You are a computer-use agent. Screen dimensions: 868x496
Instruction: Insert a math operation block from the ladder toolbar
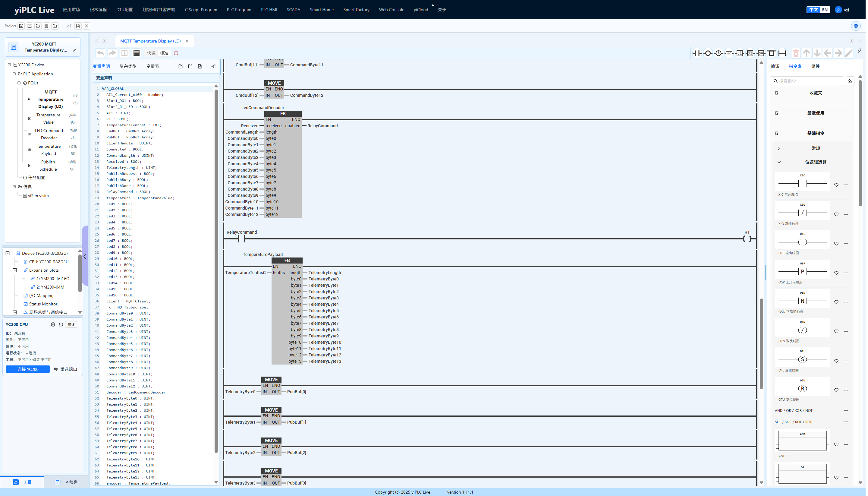[x=739, y=53]
